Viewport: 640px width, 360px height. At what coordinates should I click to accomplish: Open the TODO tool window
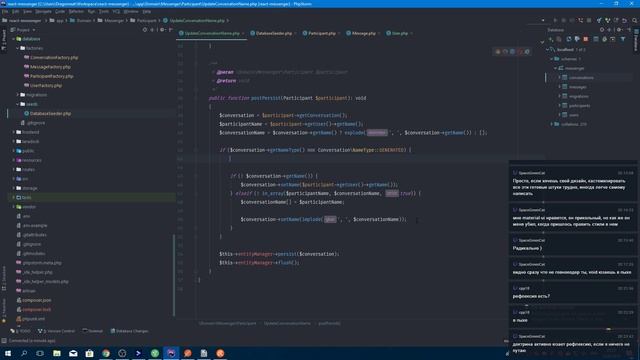click(x=20, y=331)
